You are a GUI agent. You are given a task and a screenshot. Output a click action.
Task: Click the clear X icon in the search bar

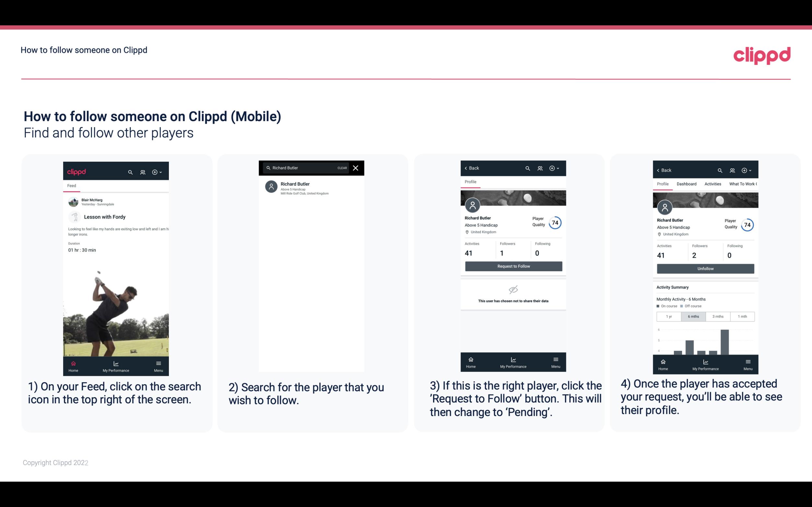tap(356, 167)
